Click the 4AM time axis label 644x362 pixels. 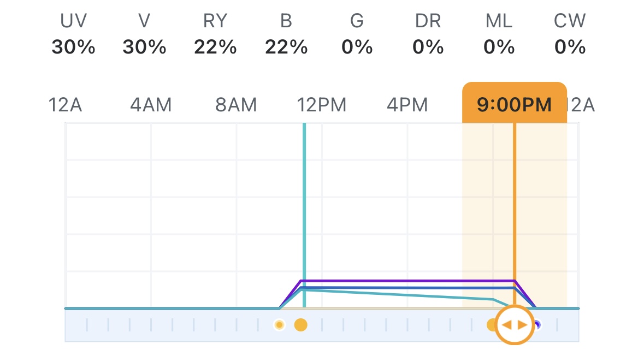[x=151, y=104]
